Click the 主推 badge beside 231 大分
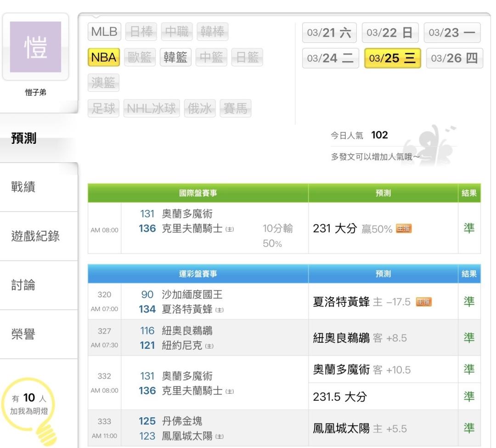Screen dimensions: 496x448 404,228
